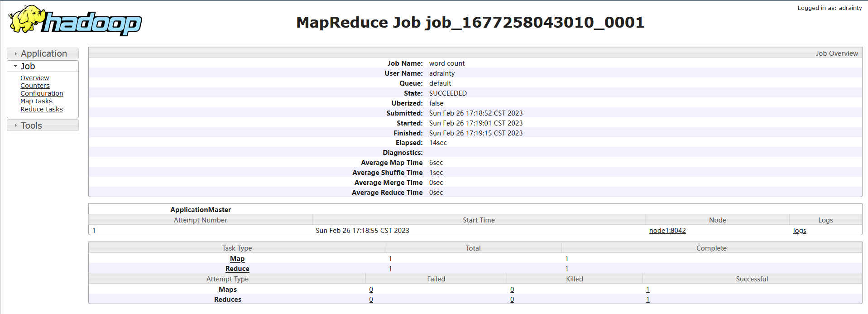The height and width of the screenshot is (314, 868).
Task: Select the Uberized value 'false'
Action: (436, 103)
